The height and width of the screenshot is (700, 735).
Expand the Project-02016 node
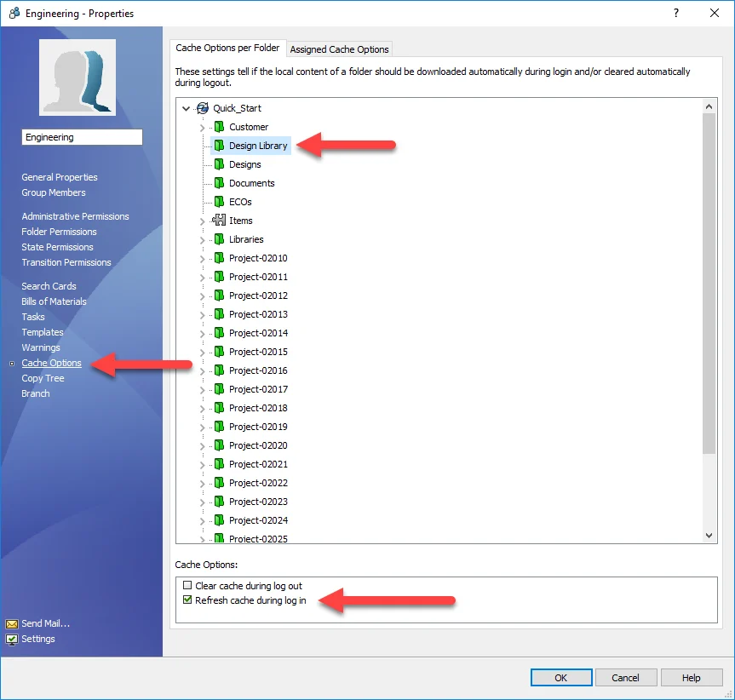pos(202,371)
